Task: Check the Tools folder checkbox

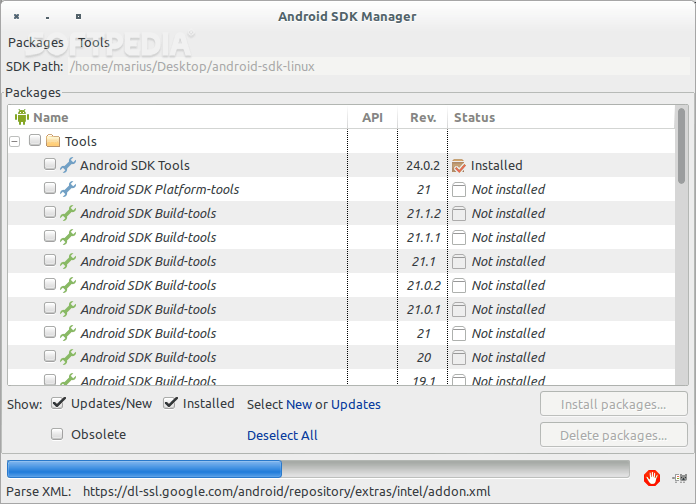Action: [x=35, y=140]
